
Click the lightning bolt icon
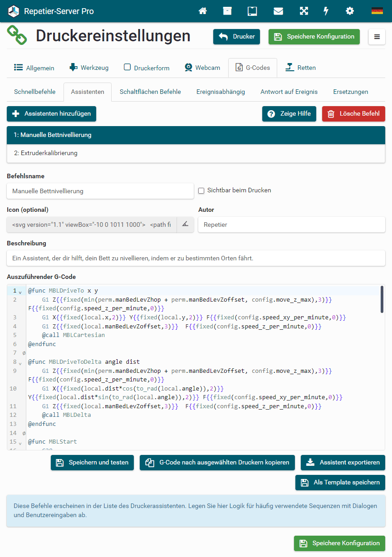click(x=326, y=11)
